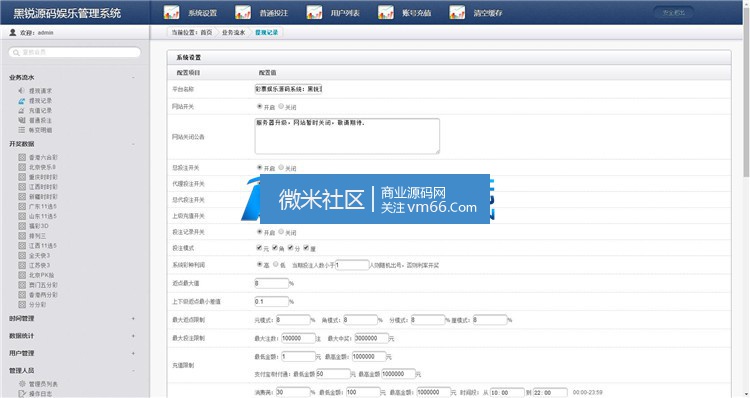
Task: Expand the 时间管理 sidebar section
Action: (133, 318)
